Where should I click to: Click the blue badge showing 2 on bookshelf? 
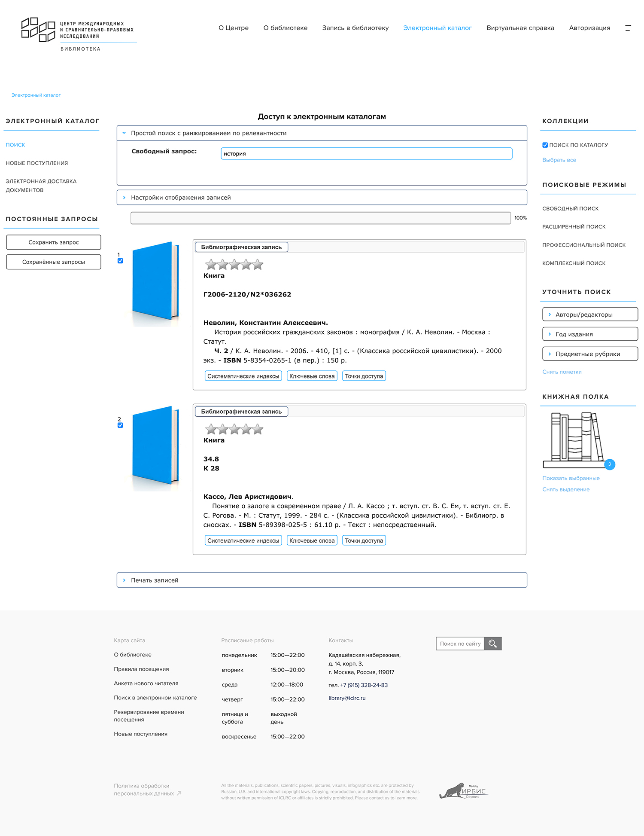pyautogui.click(x=609, y=464)
